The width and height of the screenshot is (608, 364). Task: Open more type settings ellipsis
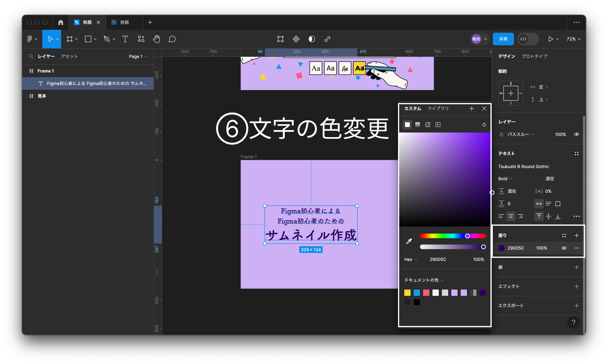(x=577, y=216)
